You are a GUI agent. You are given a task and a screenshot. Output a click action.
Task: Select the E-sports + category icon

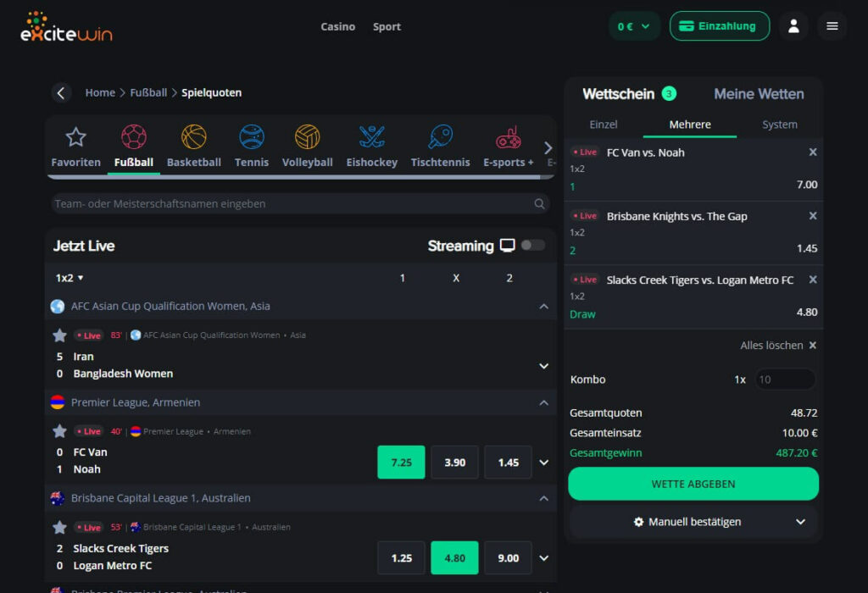pyautogui.click(x=509, y=147)
